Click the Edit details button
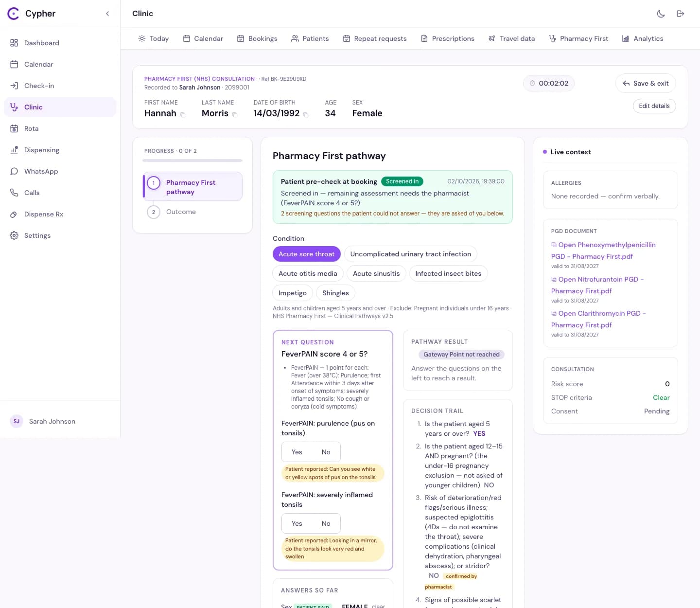This screenshot has height=608, width=700. click(x=654, y=106)
